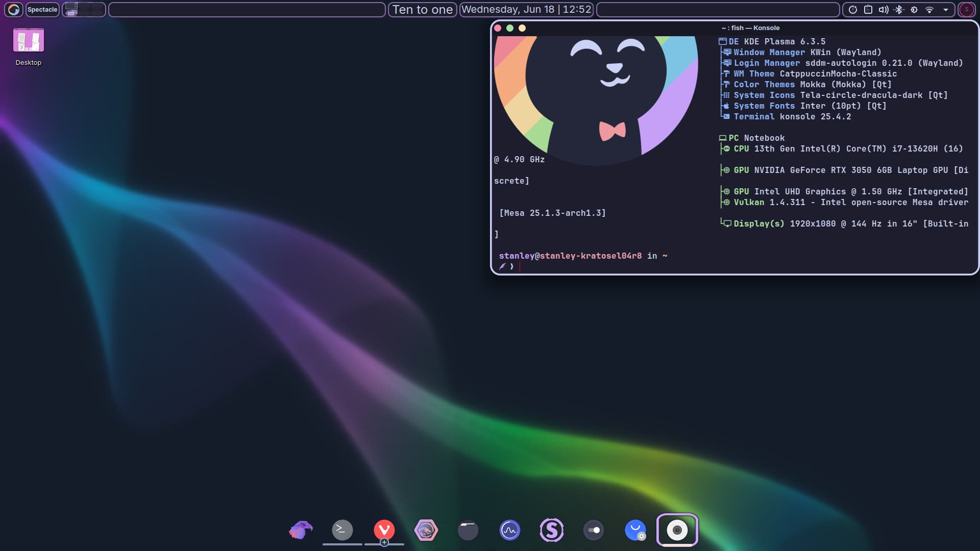Click 'WM Theme CatppuccinMocha-Classic' line
Viewport: 980px width, 551px height.
809,73
